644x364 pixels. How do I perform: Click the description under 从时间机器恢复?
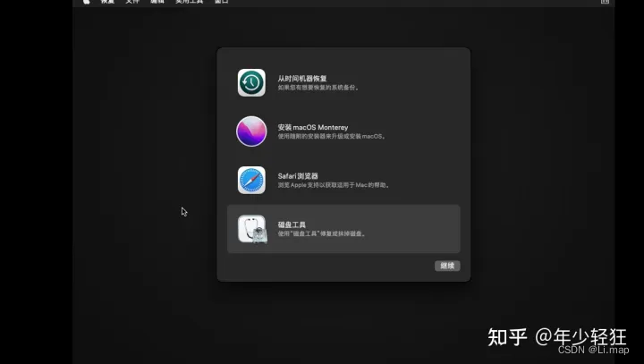[318, 88]
